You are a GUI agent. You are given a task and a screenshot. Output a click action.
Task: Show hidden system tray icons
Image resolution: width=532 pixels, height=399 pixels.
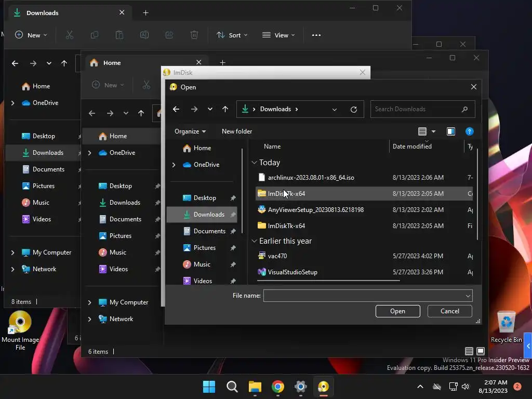(420, 387)
